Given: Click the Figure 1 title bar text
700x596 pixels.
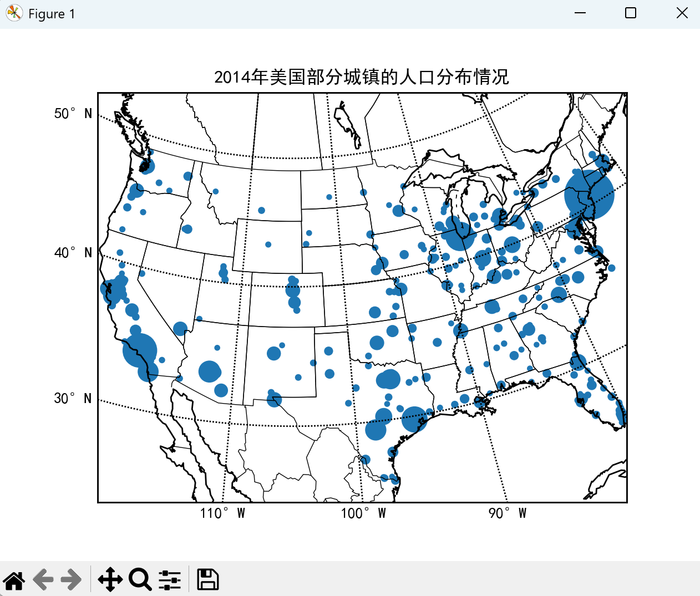Looking at the screenshot, I should pyautogui.click(x=52, y=14).
